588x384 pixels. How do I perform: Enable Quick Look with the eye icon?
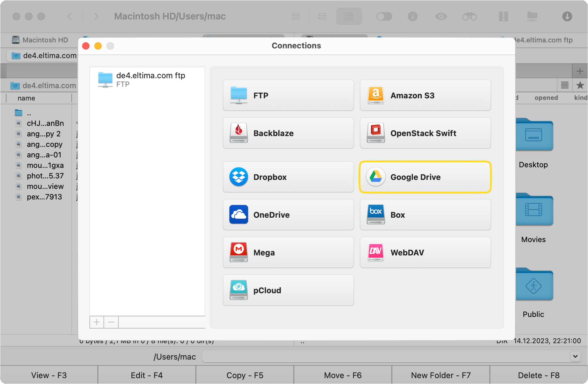441,16
